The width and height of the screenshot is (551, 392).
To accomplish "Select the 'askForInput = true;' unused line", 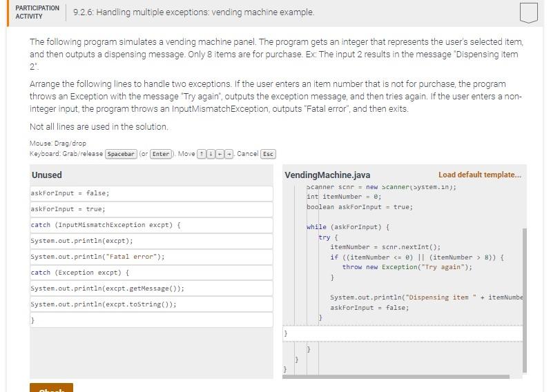I will (x=151, y=209).
